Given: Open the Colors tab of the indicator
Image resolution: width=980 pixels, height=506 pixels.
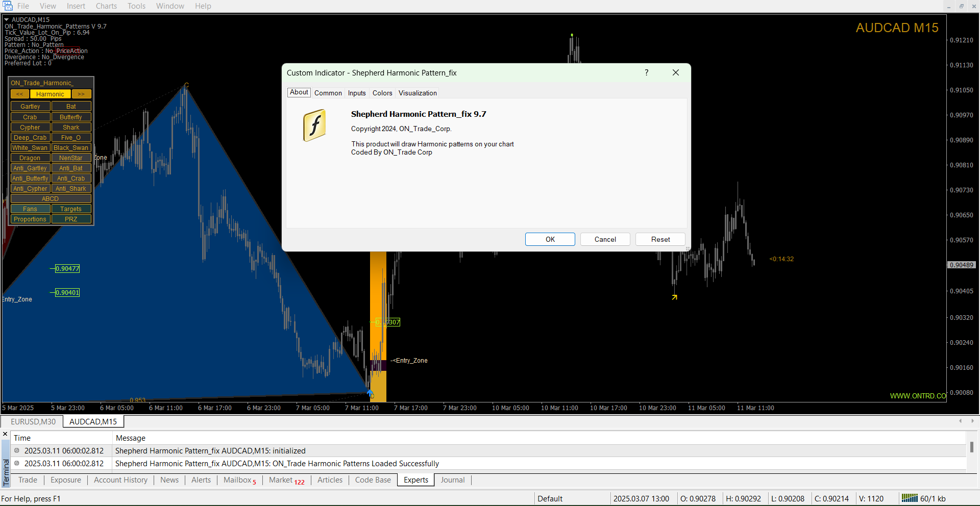Looking at the screenshot, I should [x=382, y=93].
